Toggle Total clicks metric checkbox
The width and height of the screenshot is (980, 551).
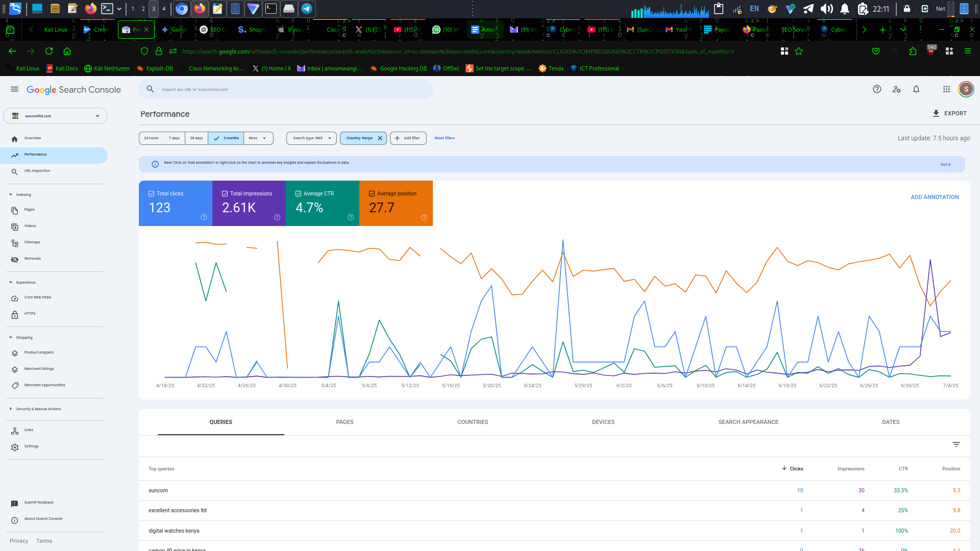(x=151, y=193)
